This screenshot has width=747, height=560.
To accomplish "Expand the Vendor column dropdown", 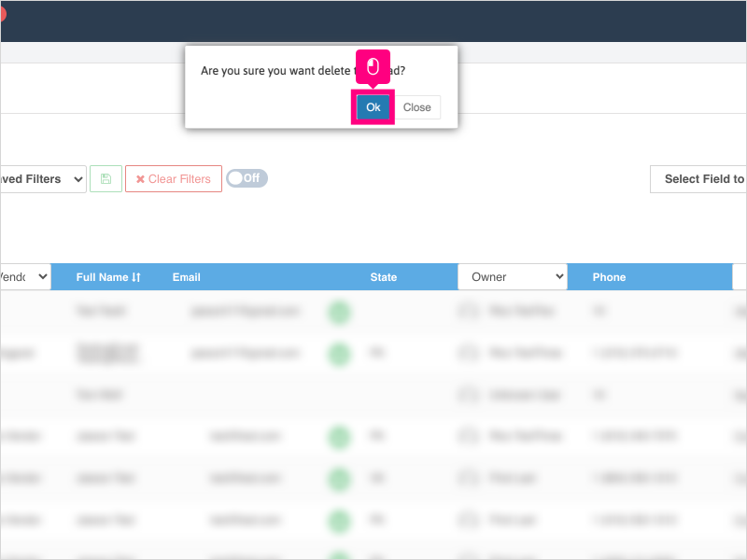I will [x=25, y=276].
